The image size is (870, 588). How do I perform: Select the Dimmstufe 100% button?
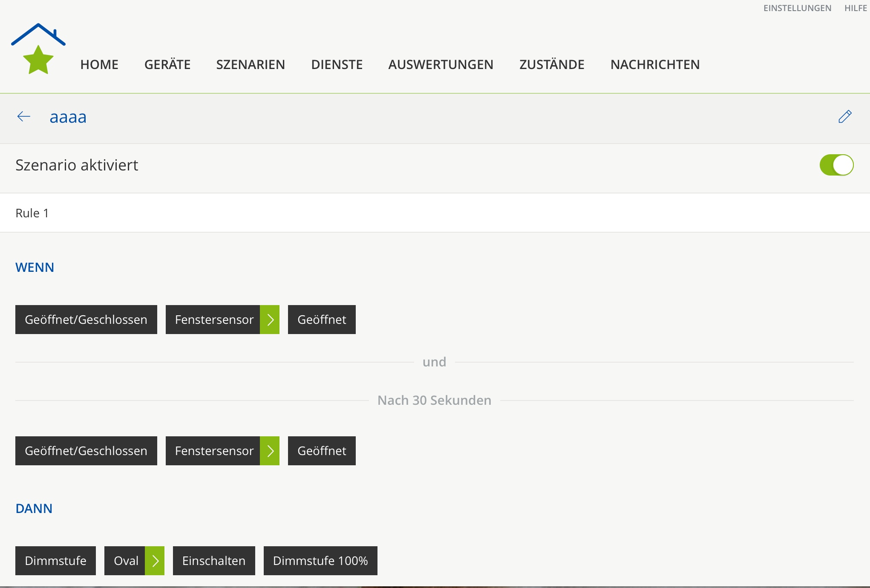pyautogui.click(x=320, y=561)
